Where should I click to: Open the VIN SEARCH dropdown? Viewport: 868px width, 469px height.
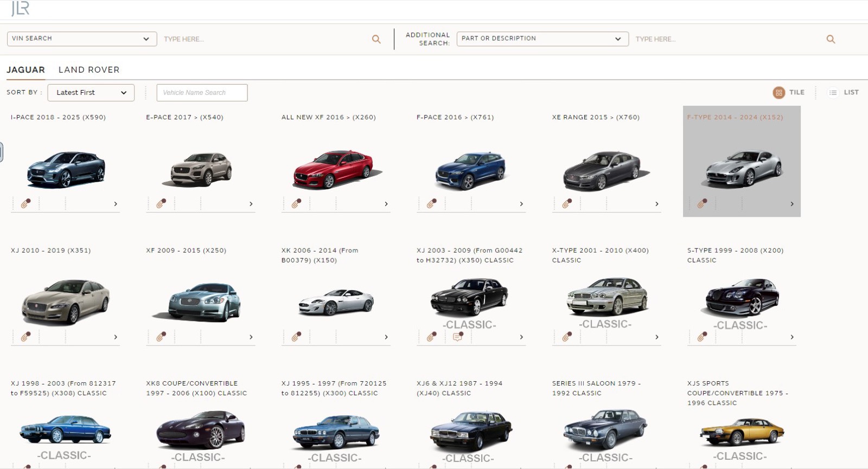click(82, 38)
